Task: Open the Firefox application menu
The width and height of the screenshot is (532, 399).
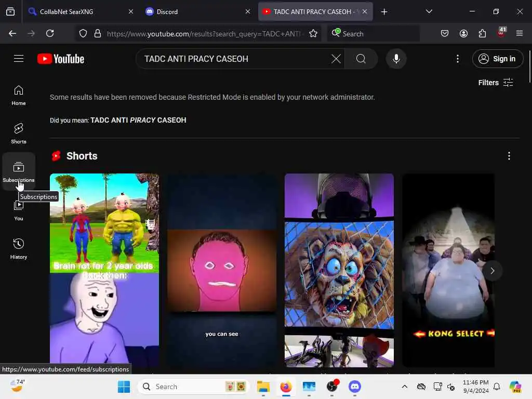Action: click(x=520, y=33)
